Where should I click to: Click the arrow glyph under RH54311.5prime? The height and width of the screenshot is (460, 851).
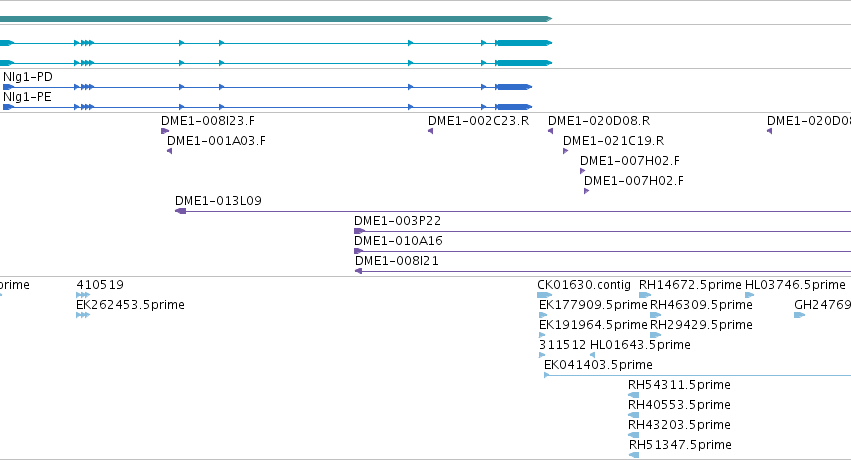(633, 395)
